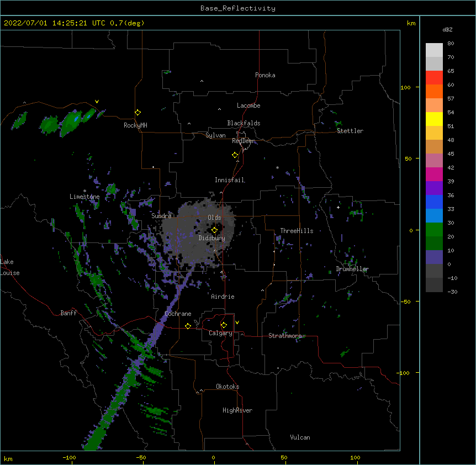Click the Sundre town label

click(161, 216)
